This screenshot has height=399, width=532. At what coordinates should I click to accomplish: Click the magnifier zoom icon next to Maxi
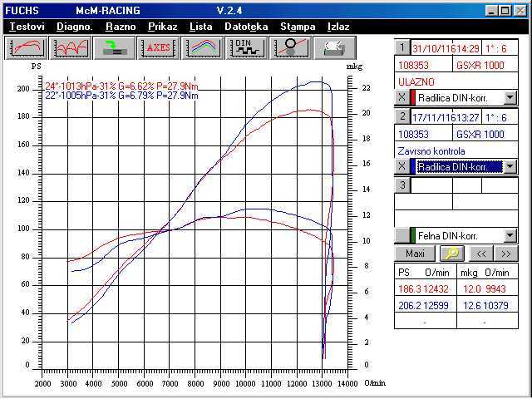[x=453, y=254]
